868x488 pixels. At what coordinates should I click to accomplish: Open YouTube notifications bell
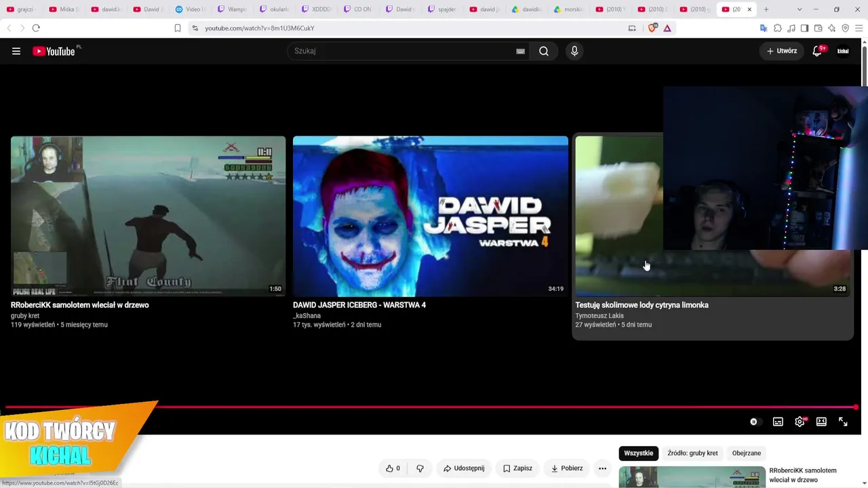click(x=818, y=51)
